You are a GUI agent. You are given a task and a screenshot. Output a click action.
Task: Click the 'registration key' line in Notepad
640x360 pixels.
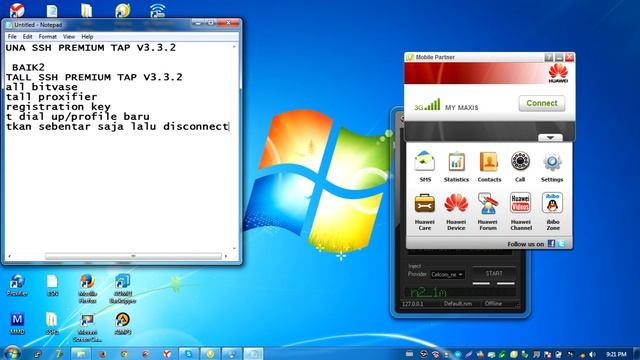click(x=58, y=107)
